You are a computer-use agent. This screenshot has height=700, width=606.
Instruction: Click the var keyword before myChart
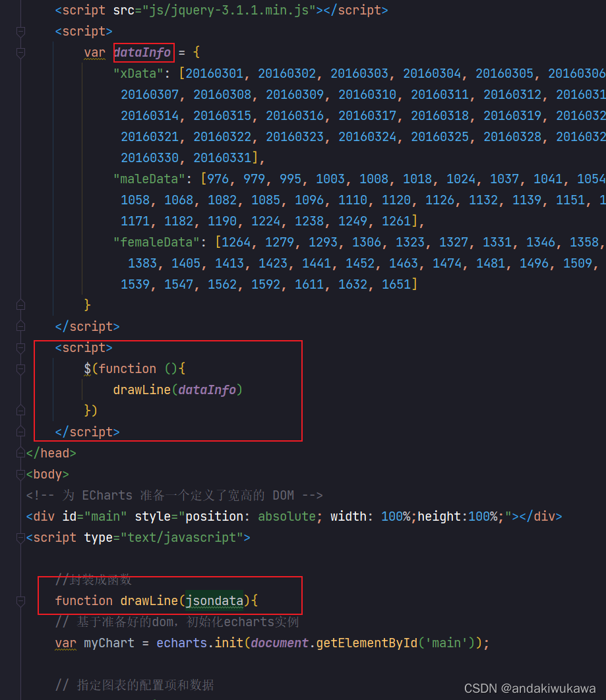(x=66, y=643)
